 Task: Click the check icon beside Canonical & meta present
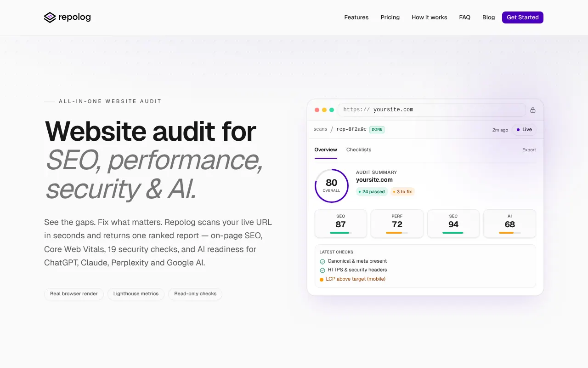(x=322, y=261)
